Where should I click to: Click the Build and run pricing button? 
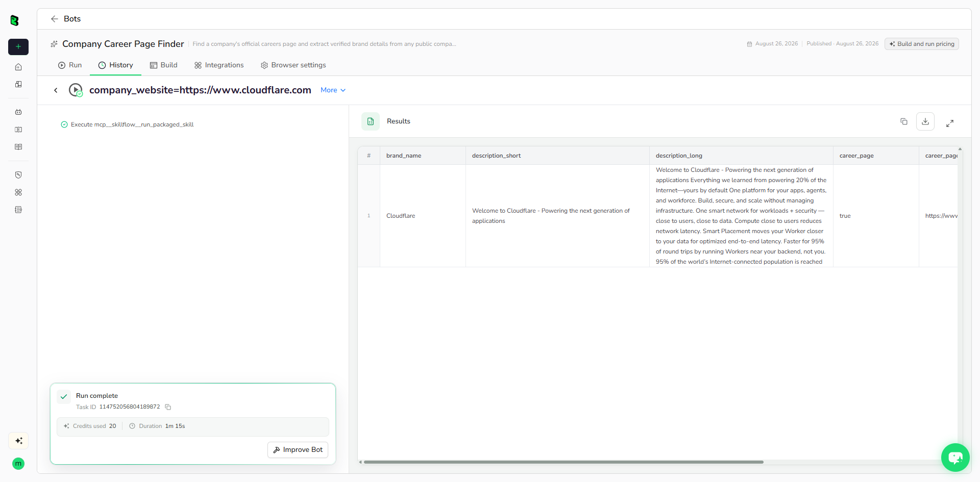pos(922,44)
